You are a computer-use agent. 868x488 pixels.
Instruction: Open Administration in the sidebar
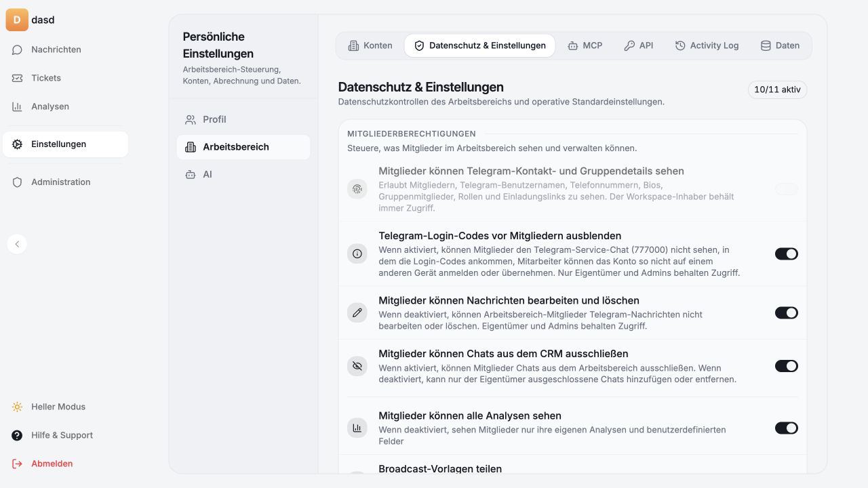point(65,182)
